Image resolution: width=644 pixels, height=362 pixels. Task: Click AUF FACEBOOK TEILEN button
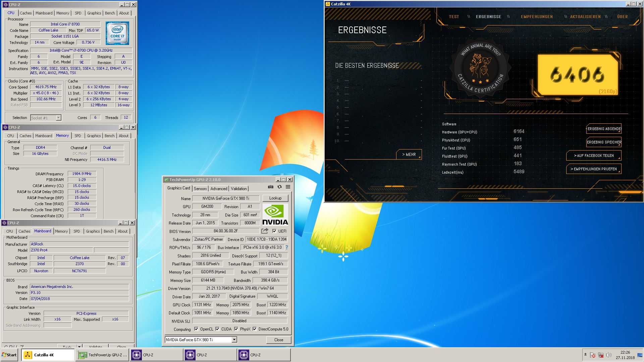click(x=594, y=156)
